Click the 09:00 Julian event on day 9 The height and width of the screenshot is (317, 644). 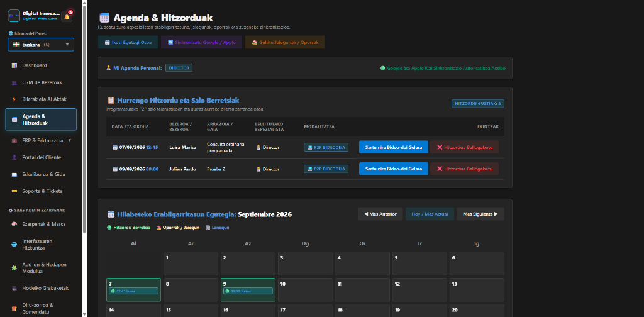[x=248, y=291]
